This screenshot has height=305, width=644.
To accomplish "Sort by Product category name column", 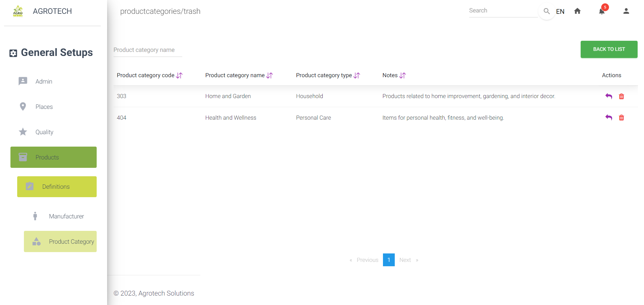I will pos(269,75).
